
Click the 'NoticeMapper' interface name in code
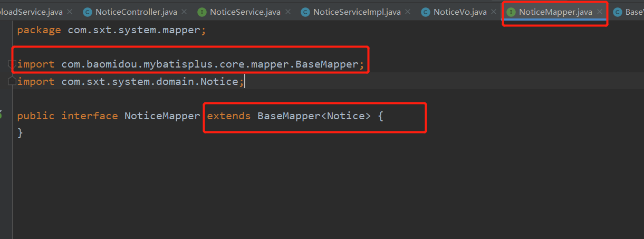[x=162, y=116]
